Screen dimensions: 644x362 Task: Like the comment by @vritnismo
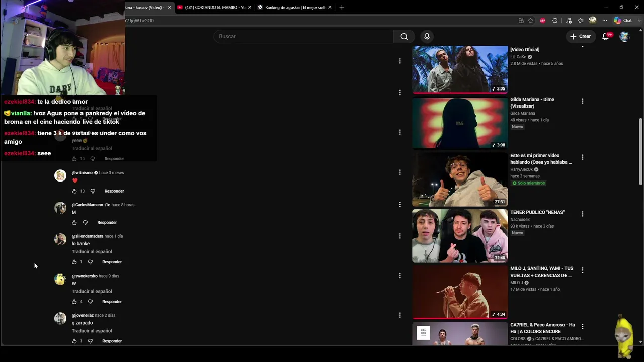click(74, 191)
